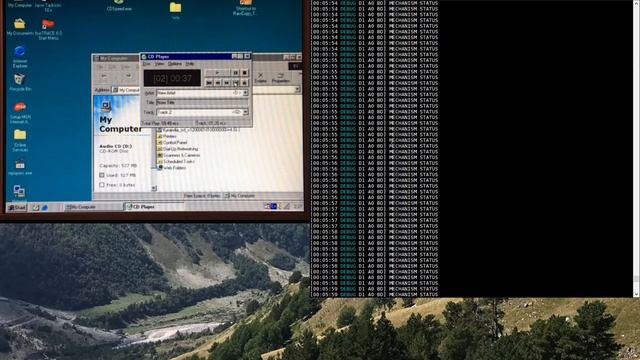This screenshot has height=360, width=640.
Task: Open the Recycle Bin desktop icon
Action: [20, 82]
